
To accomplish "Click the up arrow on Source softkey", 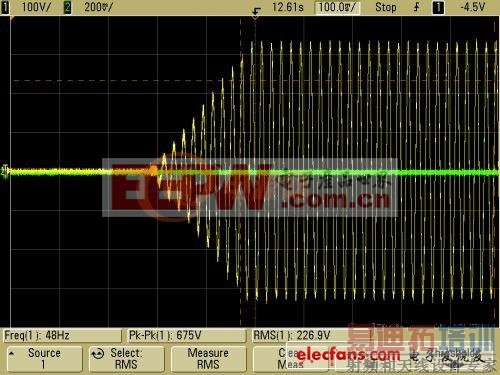I will [11, 353].
